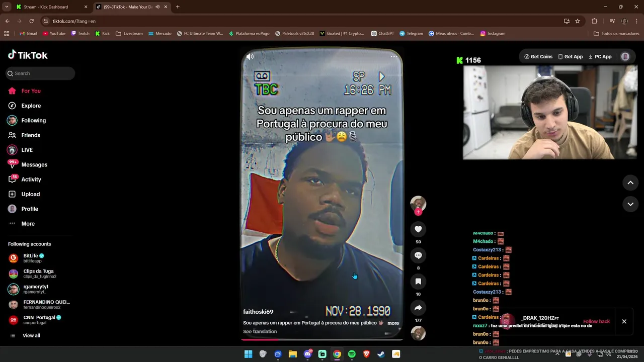Go to the previous video with up chevron

point(630,183)
